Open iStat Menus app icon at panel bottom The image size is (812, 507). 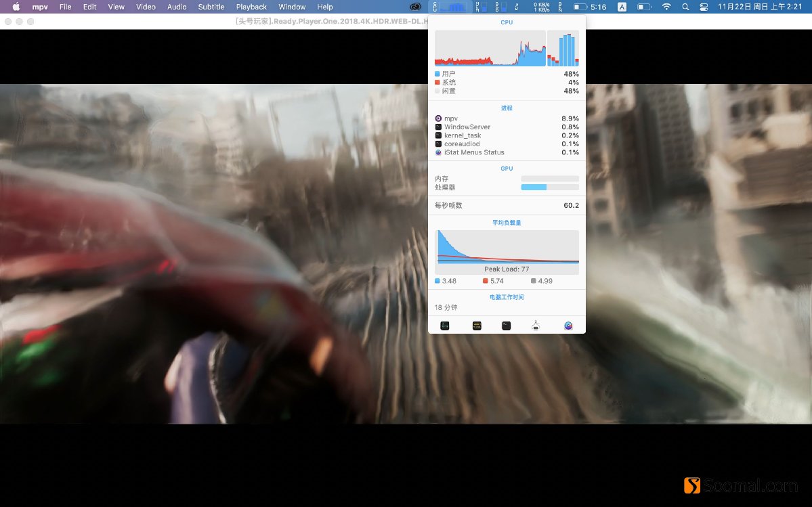568,326
